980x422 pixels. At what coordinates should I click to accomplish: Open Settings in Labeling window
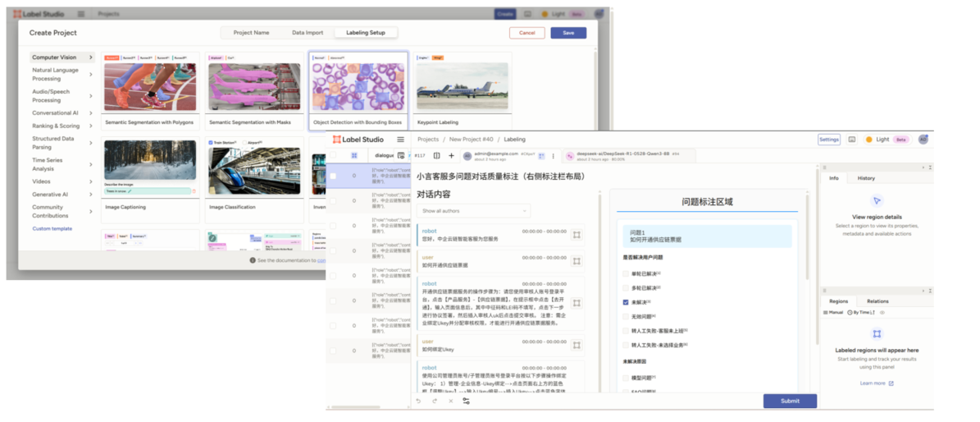[x=829, y=139]
